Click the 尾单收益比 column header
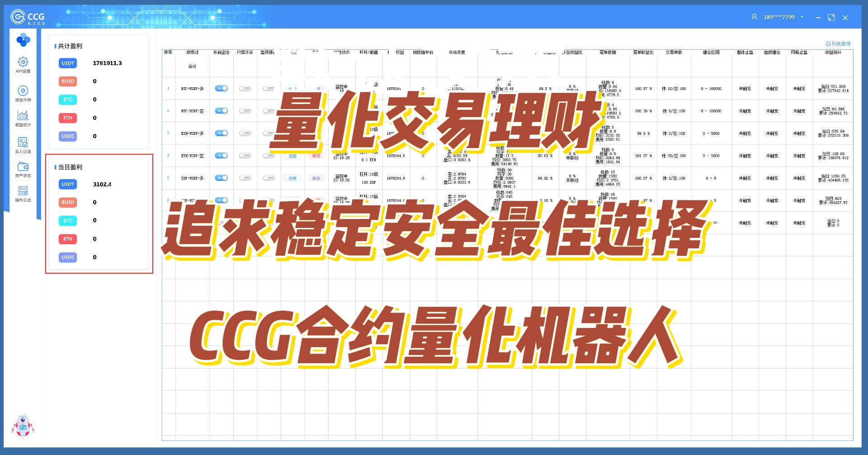This screenshot has height=455, width=868. click(x=643, y=52)
